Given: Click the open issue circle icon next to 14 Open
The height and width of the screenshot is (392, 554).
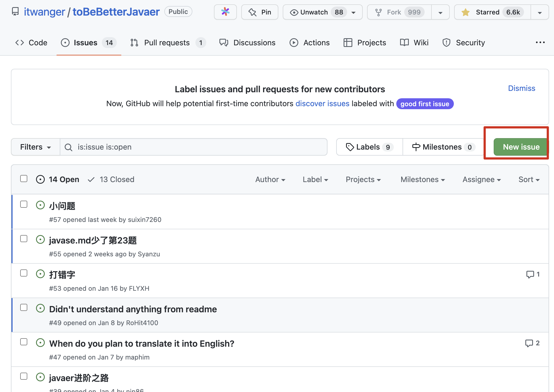Looking at the screenshot, I should tap(40, 179).
